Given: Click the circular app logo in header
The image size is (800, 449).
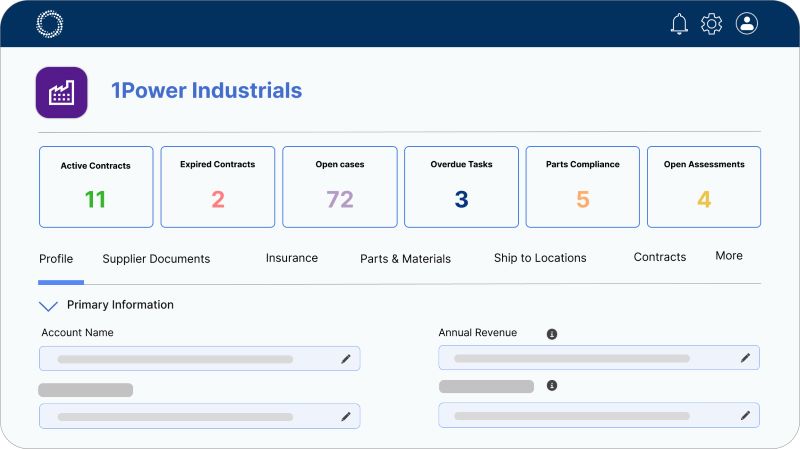Looking at the screenshot, I should [x=49, y=24].
